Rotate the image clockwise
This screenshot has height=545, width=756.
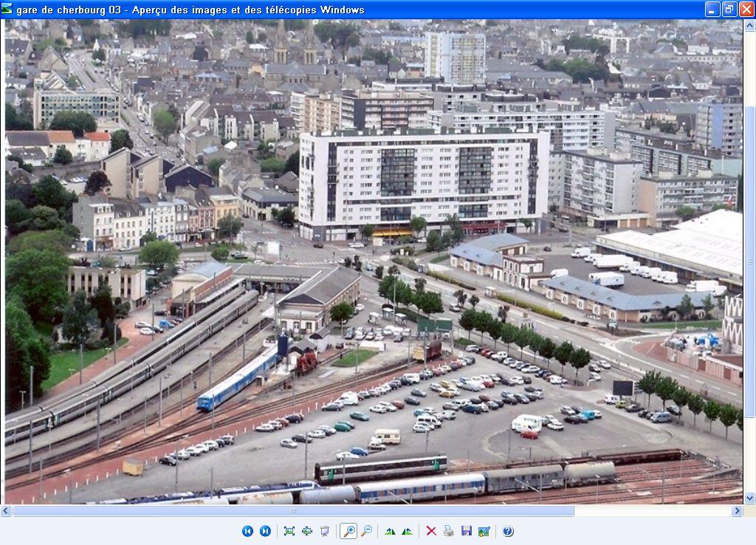390,531
